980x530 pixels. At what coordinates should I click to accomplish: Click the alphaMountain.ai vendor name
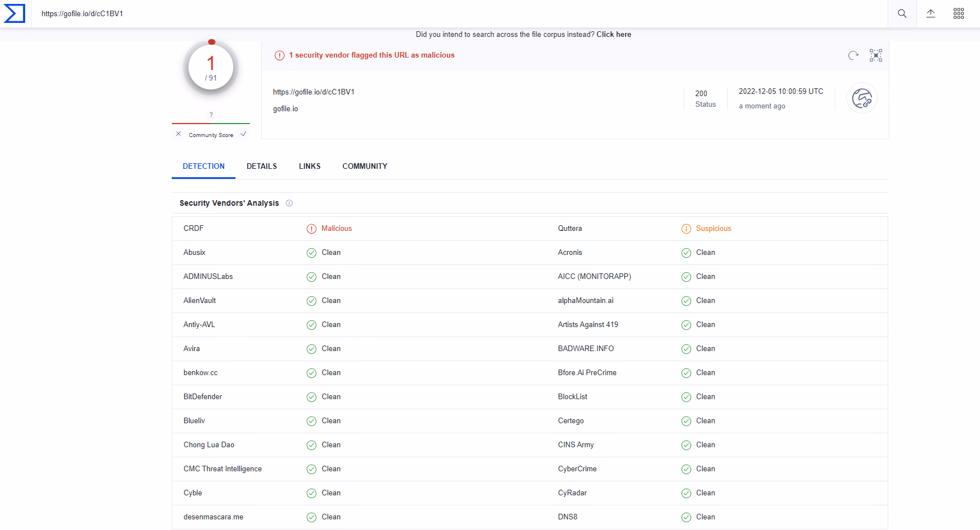586,300
